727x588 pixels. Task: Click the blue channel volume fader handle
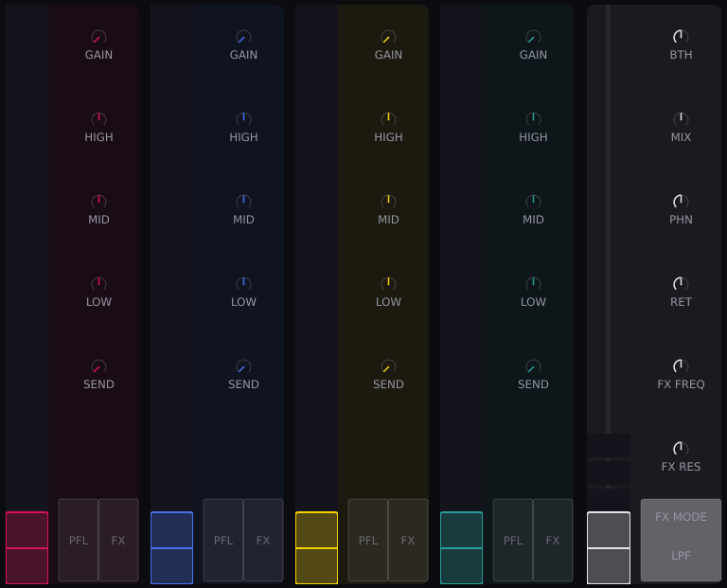coord(171,547)
